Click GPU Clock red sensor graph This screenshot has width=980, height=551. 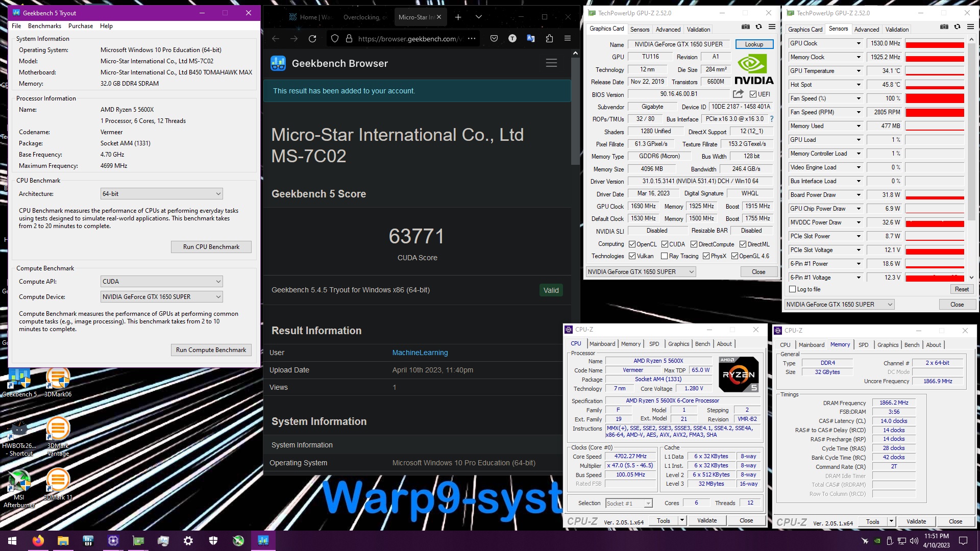click(935, 43)
